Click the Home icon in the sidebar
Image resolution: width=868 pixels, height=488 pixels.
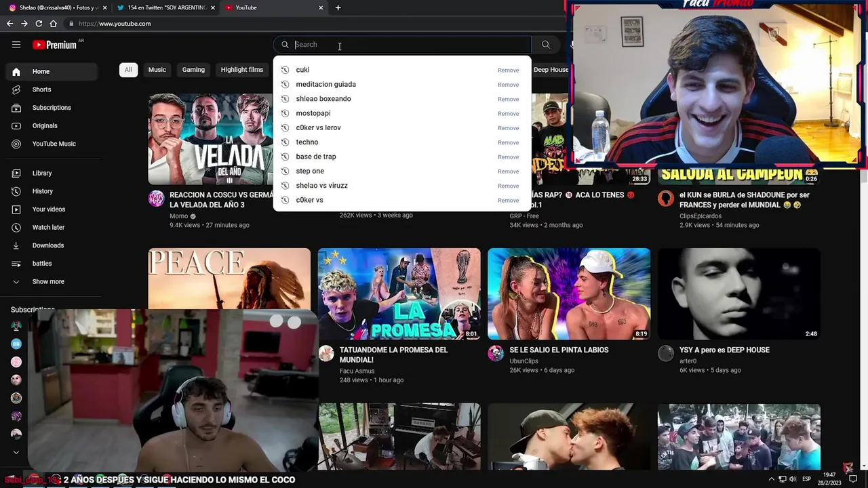click(16, 72)
